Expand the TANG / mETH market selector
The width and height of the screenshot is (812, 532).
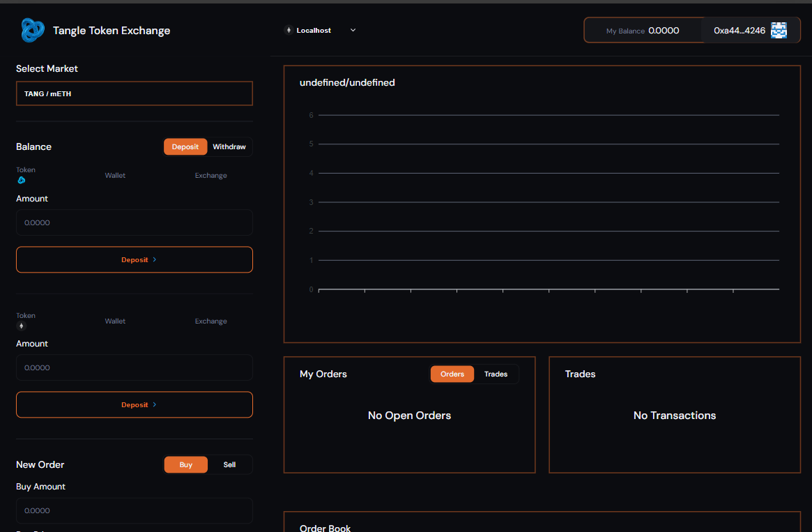pos(135,93)
